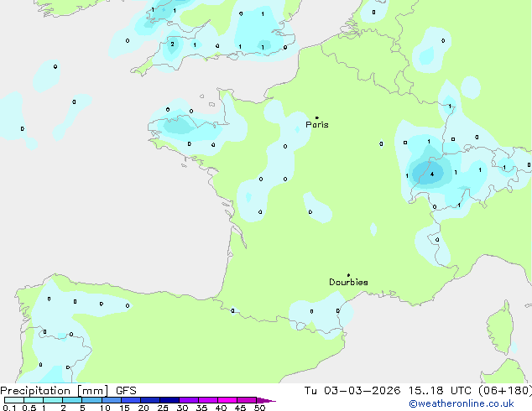
Task: Select the bright magenta 40–45 mm legend swatch
Action: click(x=227, y=400)
